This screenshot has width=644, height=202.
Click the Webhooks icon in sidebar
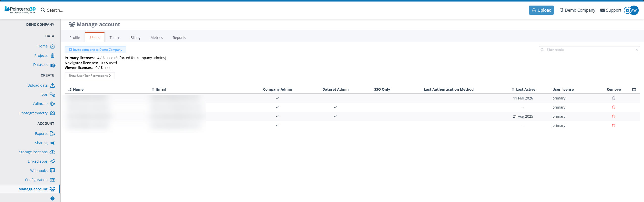click(x=52, y=170)
